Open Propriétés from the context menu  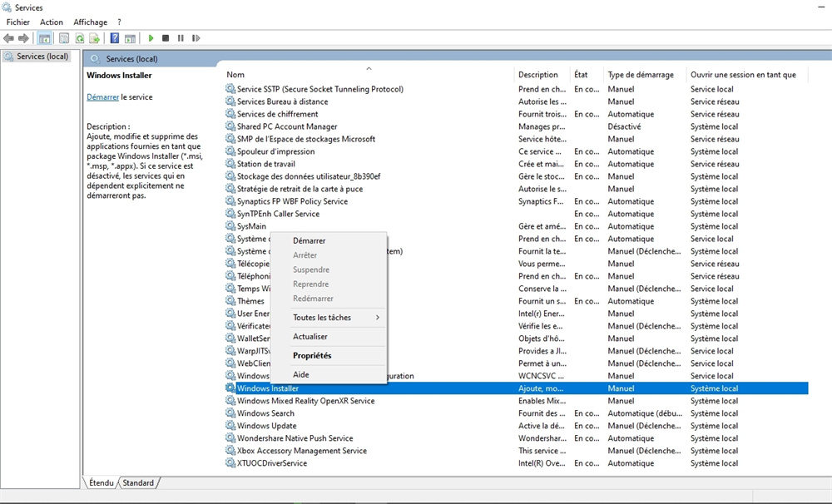coord(312,356)
